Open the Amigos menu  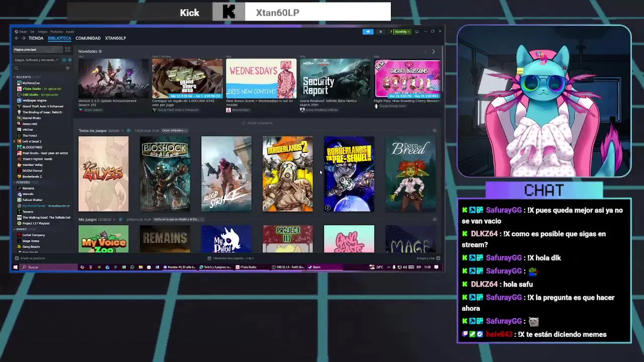pos(42,32)
